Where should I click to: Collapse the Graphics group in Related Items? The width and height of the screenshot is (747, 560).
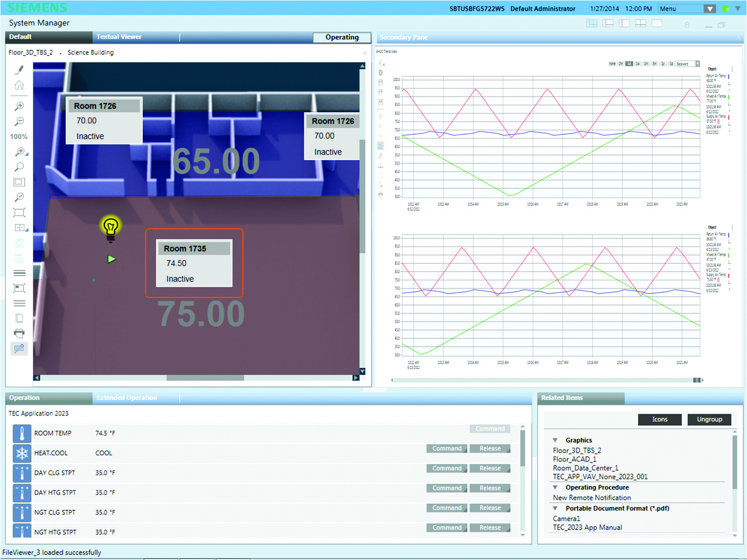[x=555, y=440]
